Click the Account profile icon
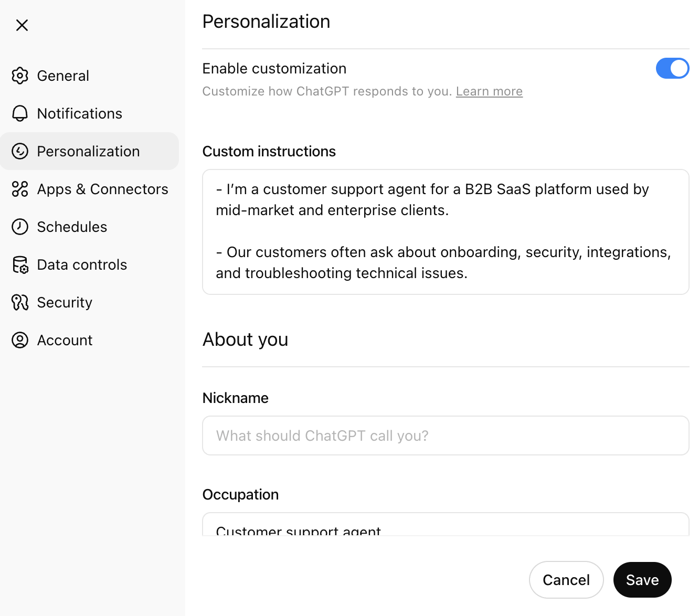Image resolution: width=699 pixels, height=616 pixels. click(x=20, y=340)
